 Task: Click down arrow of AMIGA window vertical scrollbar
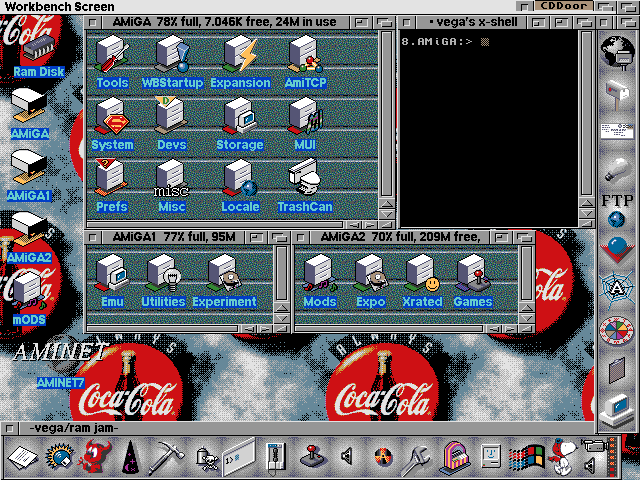pyautogui.click(x=387, y=214)
